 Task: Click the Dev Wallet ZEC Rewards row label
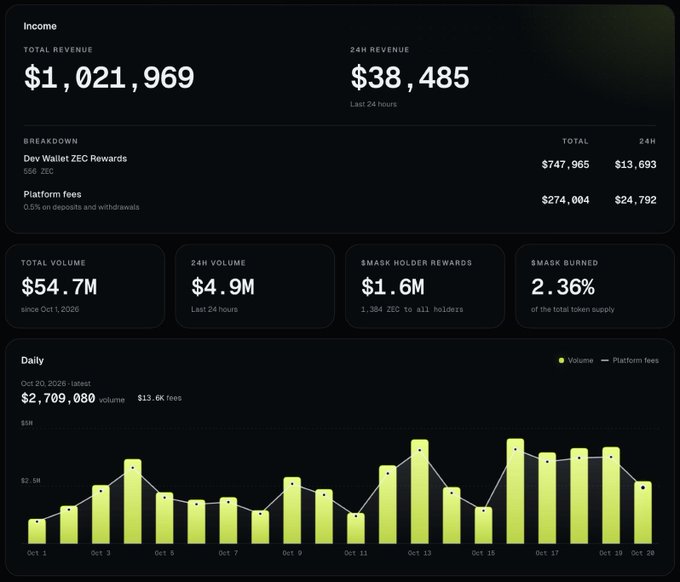pos(75,159)
